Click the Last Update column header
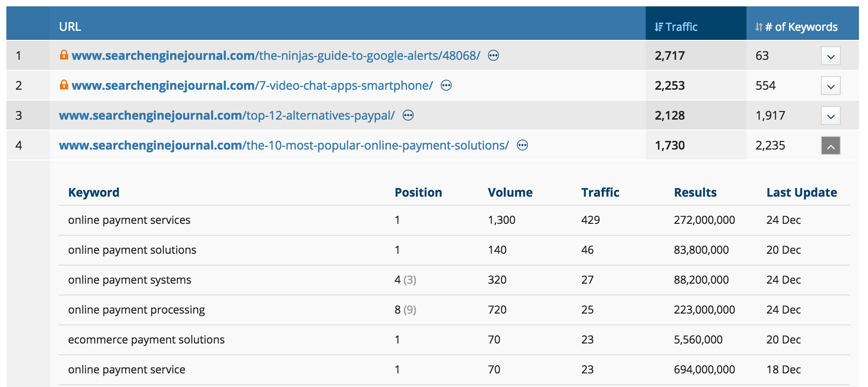868x387 pixels. pos(802,193)
